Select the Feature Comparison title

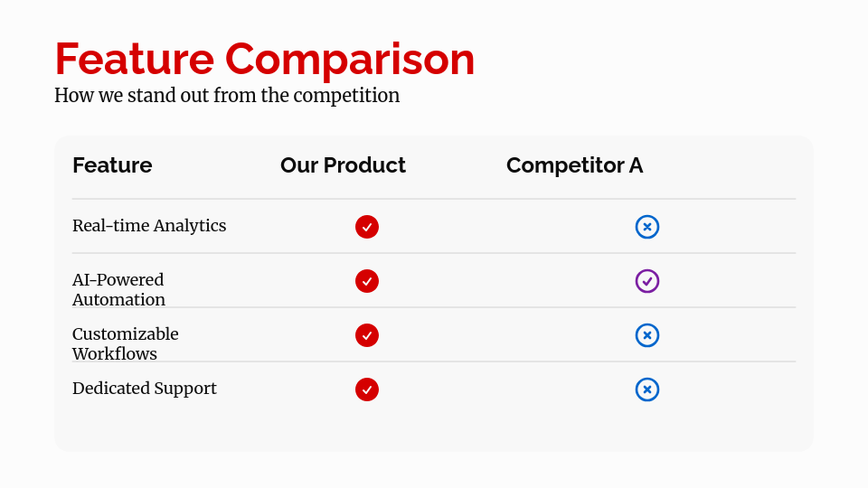pos(264,60)
